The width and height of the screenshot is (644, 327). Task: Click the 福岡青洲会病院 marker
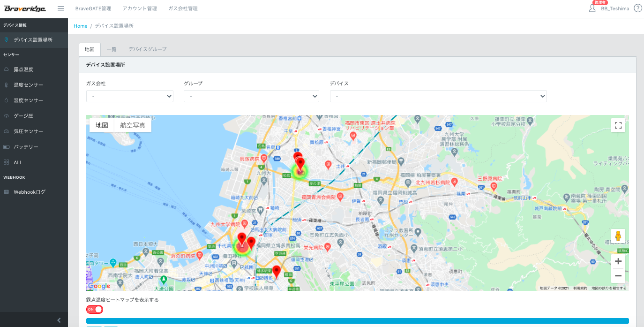coord(340,197)
